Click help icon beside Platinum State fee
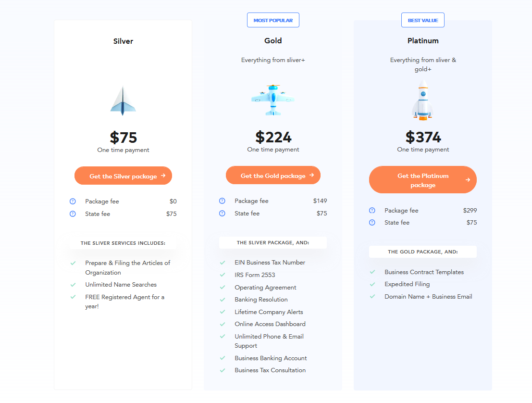The width and height of the screenshot is (532, 403). [372, 223]
